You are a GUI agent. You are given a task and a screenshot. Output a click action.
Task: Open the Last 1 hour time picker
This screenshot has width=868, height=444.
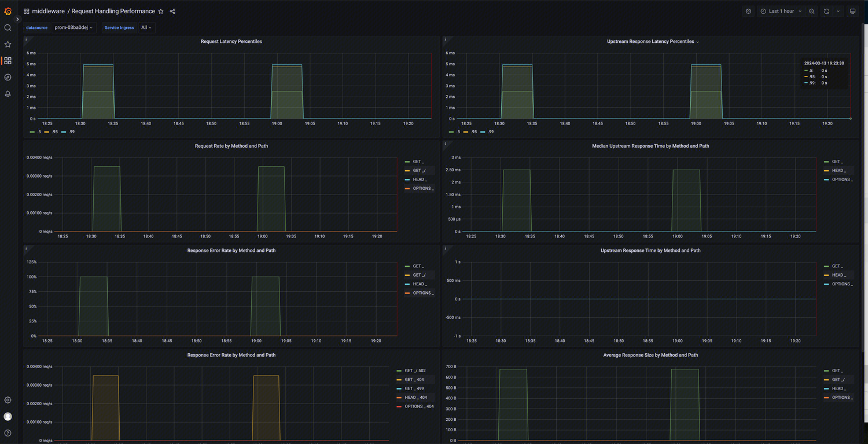pos(781,11)
